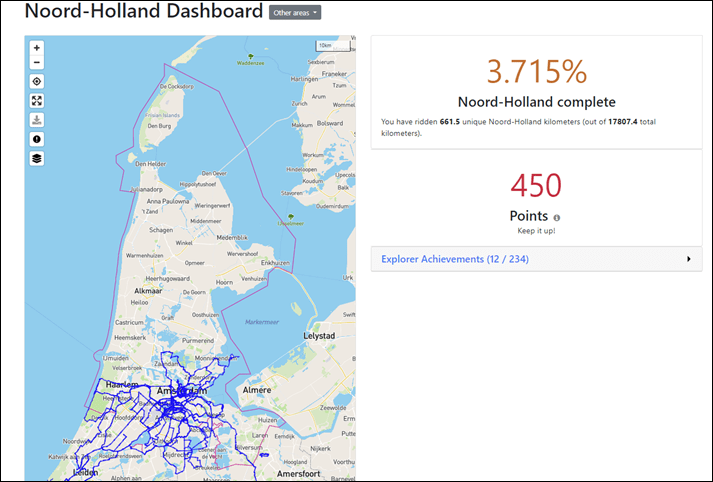Click Purmerend label on the map
713x482 pixels.
click(x=198, y=341)
